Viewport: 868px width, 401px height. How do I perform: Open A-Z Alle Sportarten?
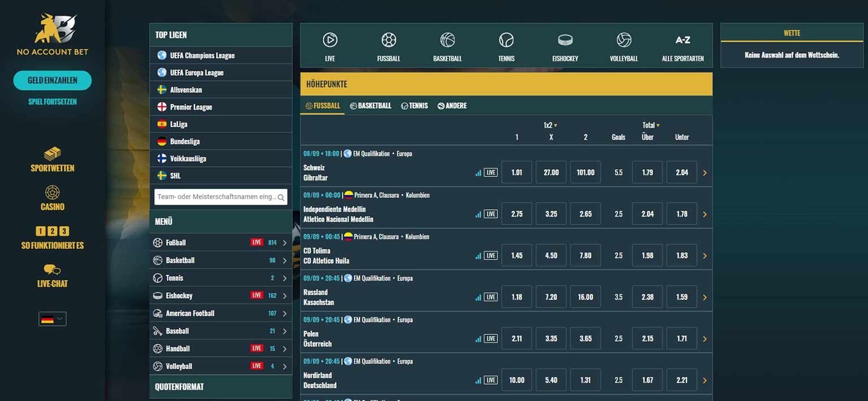pyautogui.click(x=683, y=45)
